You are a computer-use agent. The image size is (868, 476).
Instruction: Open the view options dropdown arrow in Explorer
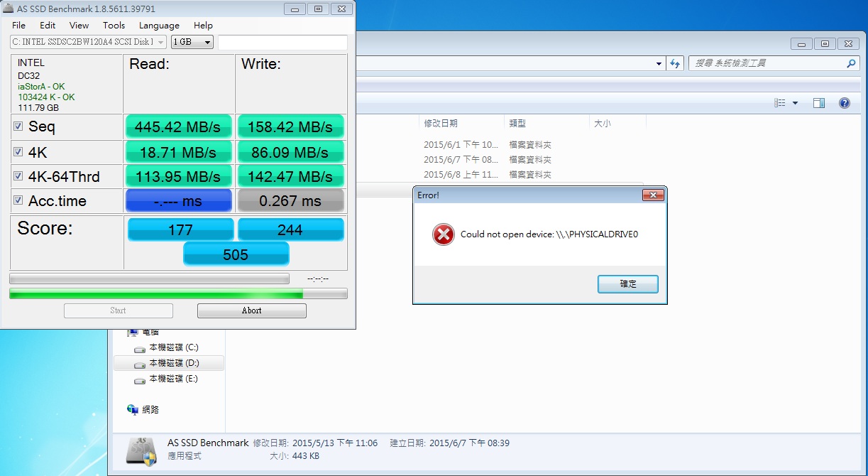click(x=795, y=103)
